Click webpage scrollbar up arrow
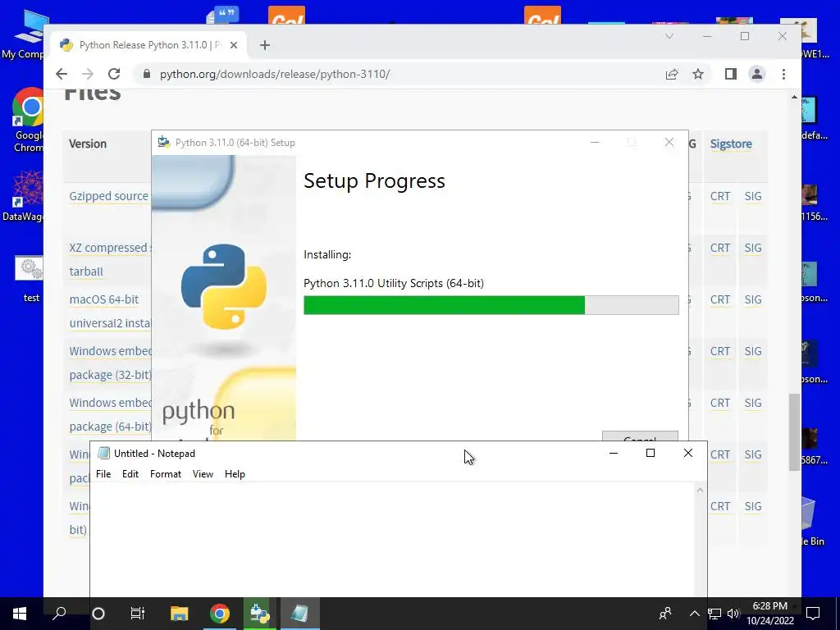Screen dimensions: 840x630 [794, 98]
